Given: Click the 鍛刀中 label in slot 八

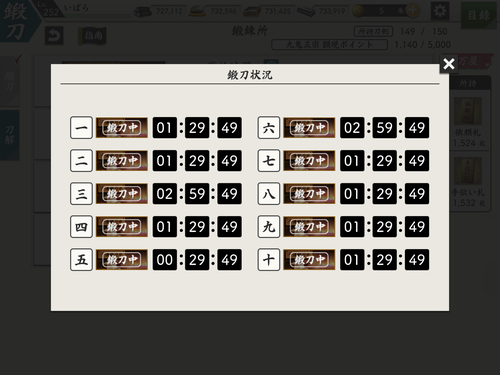Looking at the screenshot, I should coord(309,194).
